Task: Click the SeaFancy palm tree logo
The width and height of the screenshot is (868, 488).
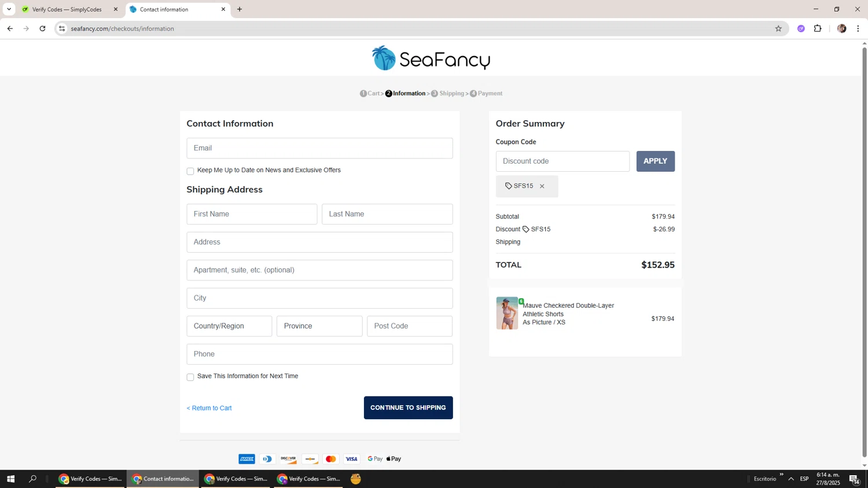Action: point(431,58)
